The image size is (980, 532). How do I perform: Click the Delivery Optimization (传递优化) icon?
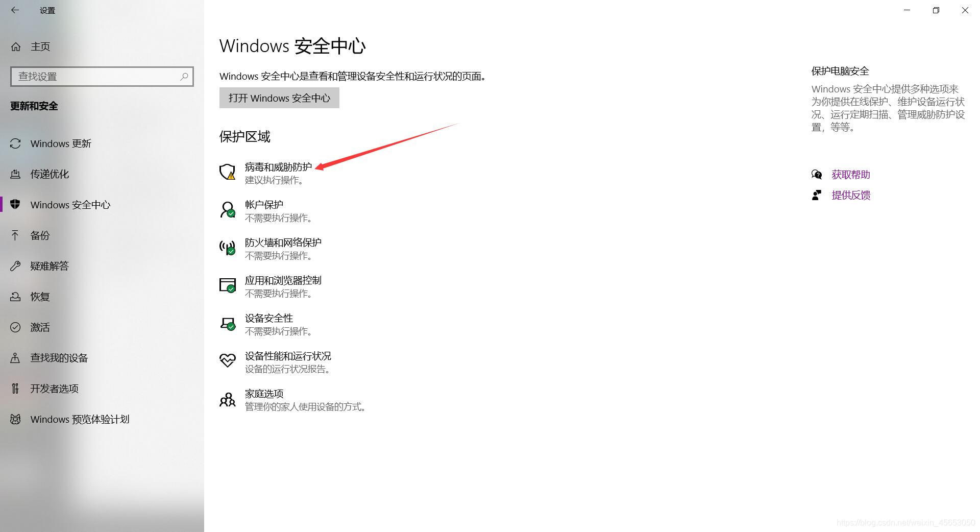click(16, 174)
